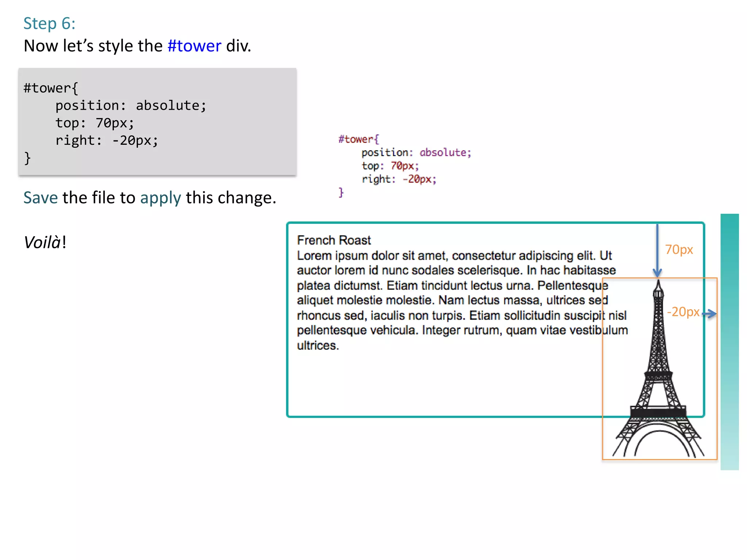
Task: Click the word 'Save' in the instruction
Action: click(x=40, y=198)
